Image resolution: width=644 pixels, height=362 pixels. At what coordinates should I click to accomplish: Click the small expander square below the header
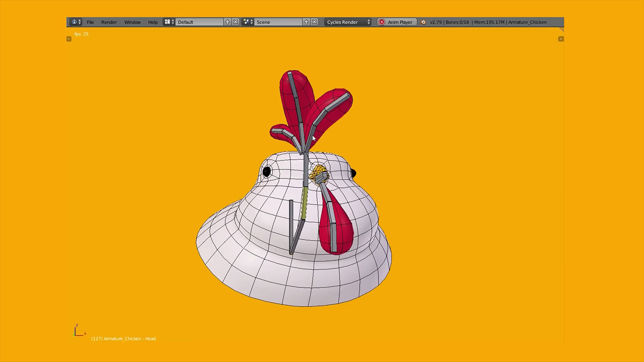(x=69, y=39)
